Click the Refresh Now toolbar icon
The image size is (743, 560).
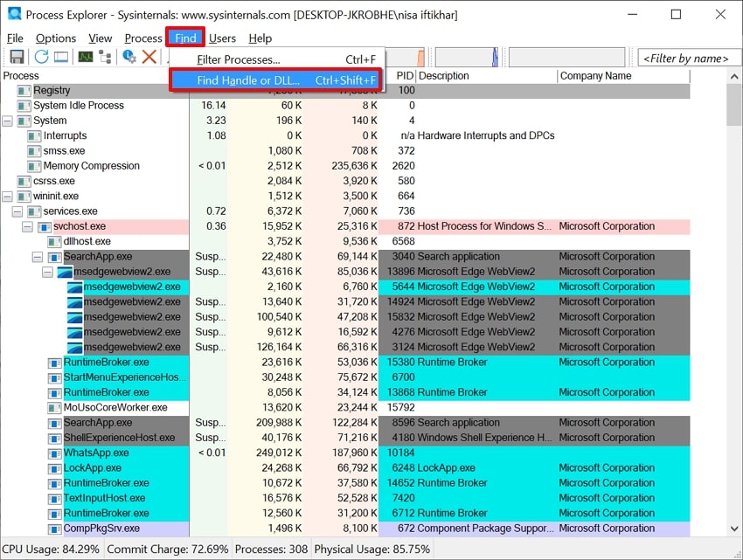tap(40, 56)
